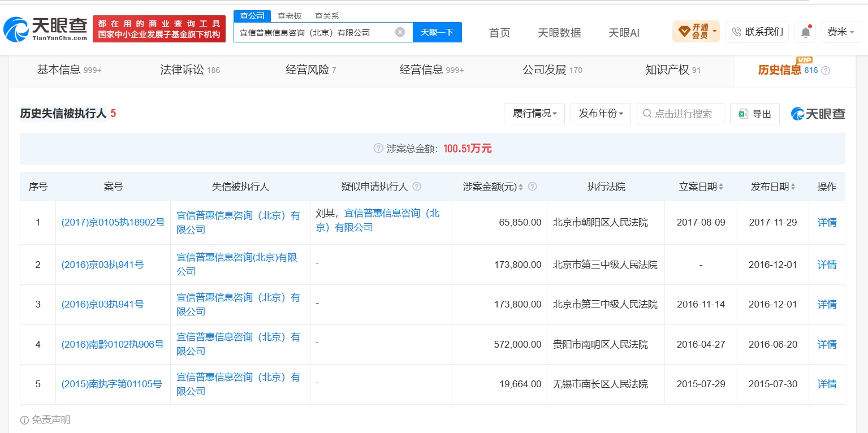The height and width of the screenshot is (433, 868).
Task: Switch to the 法律诉讼 tab
Action: (190, 70)
